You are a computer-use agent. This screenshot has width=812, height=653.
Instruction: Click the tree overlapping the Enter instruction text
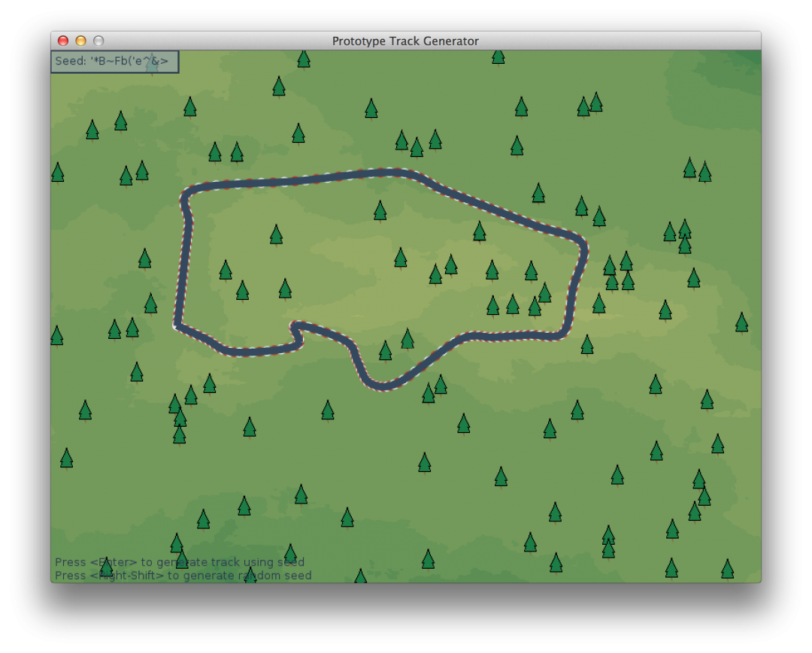point(106,566)
